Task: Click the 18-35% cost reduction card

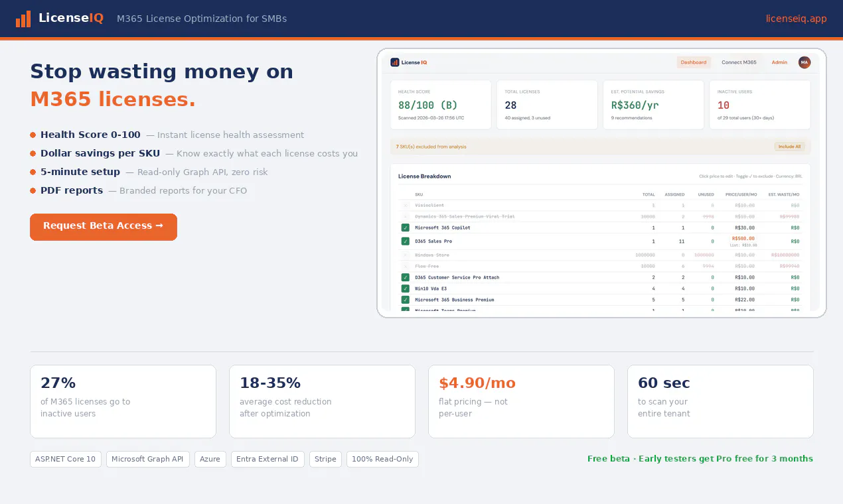Action: 322,401
